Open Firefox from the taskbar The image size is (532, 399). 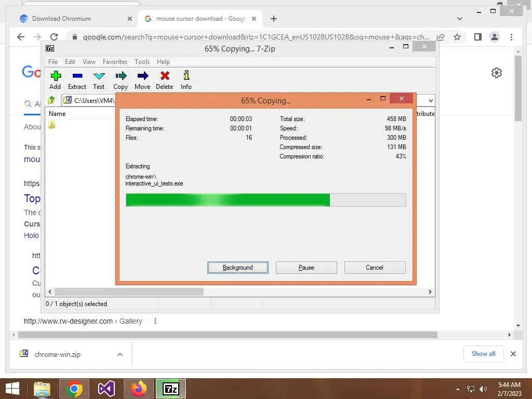coord(138,389)
